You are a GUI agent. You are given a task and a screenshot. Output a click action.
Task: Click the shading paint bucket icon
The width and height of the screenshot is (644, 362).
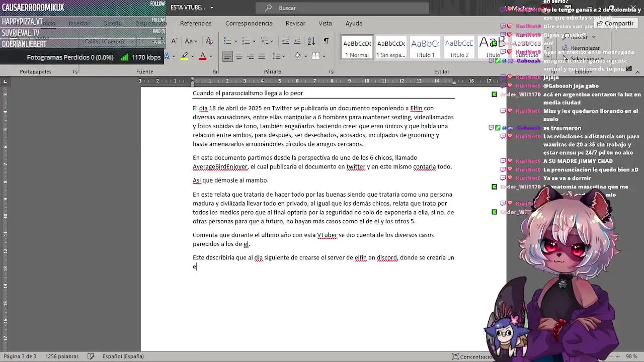click(x=297, y=56)
